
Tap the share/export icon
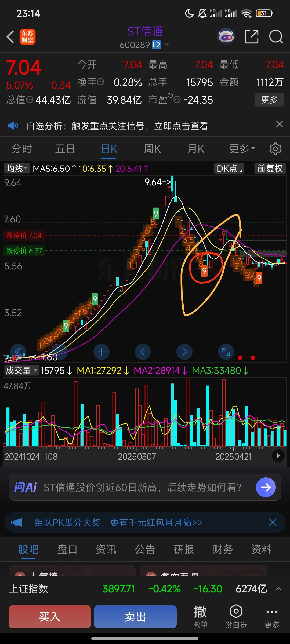click(252, 37)
